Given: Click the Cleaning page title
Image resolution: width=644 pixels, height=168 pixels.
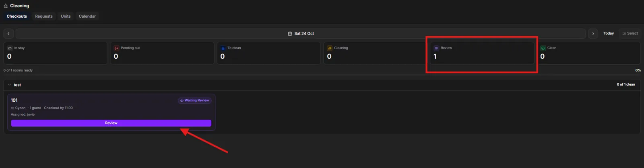Looking at the screenshot, I should tap(19, 6).
